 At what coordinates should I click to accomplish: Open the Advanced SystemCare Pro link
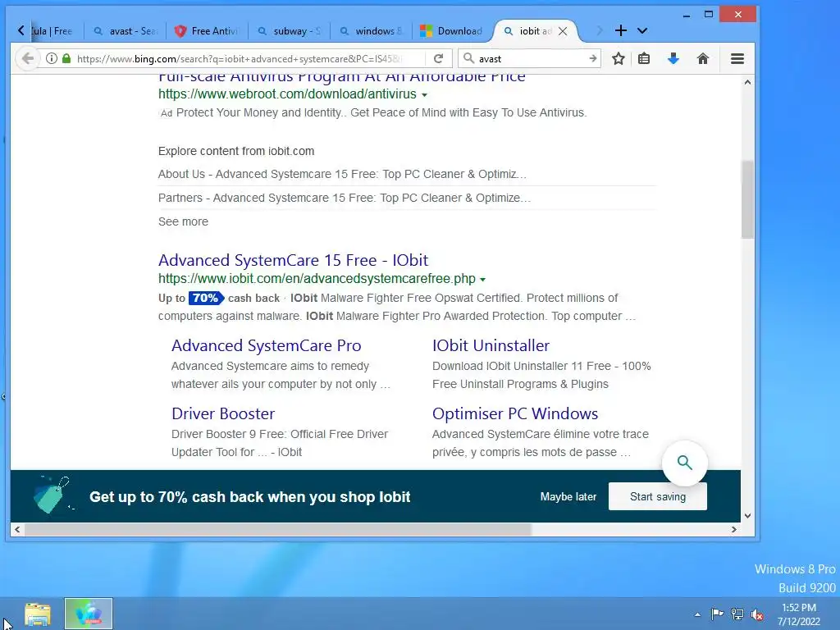[x=267, y=345]
